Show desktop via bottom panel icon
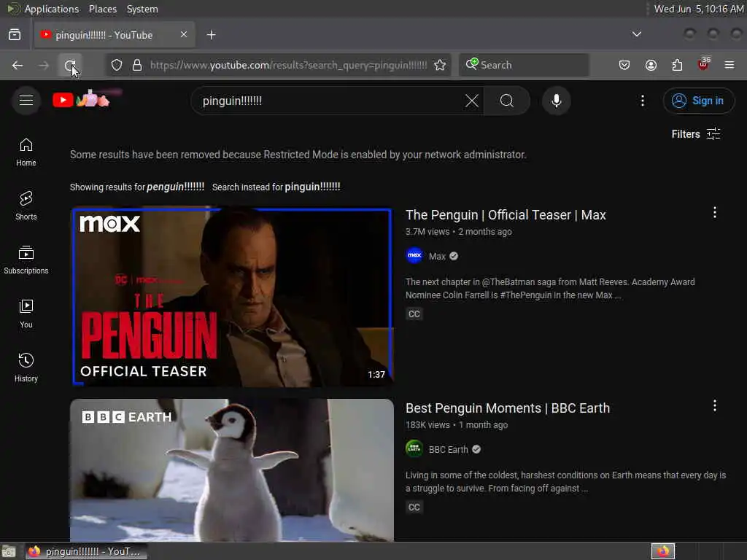This screenshot has width=747, height=560. point(9,551)
